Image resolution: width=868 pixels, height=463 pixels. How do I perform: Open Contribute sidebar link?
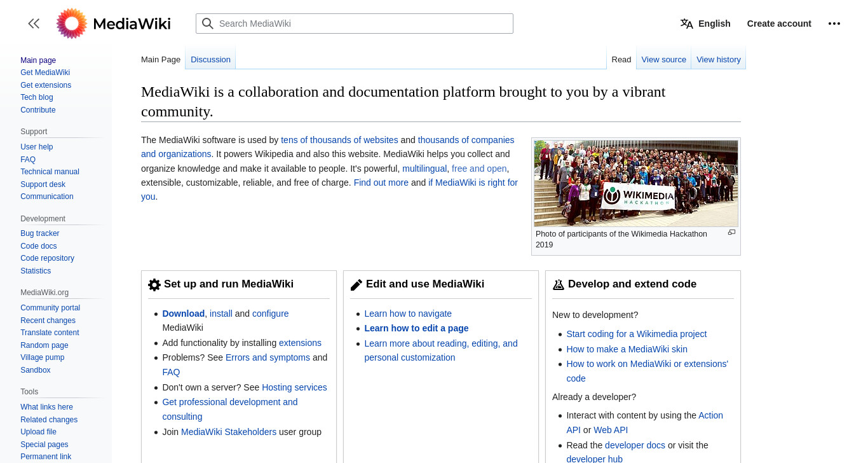click(38, 110)
